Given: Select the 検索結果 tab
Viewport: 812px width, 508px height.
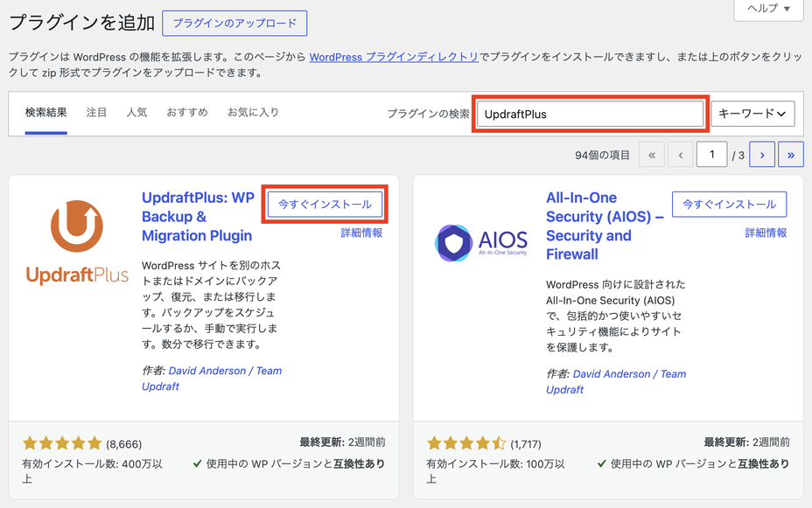Looking at the screenshot, I should point(46,112).
